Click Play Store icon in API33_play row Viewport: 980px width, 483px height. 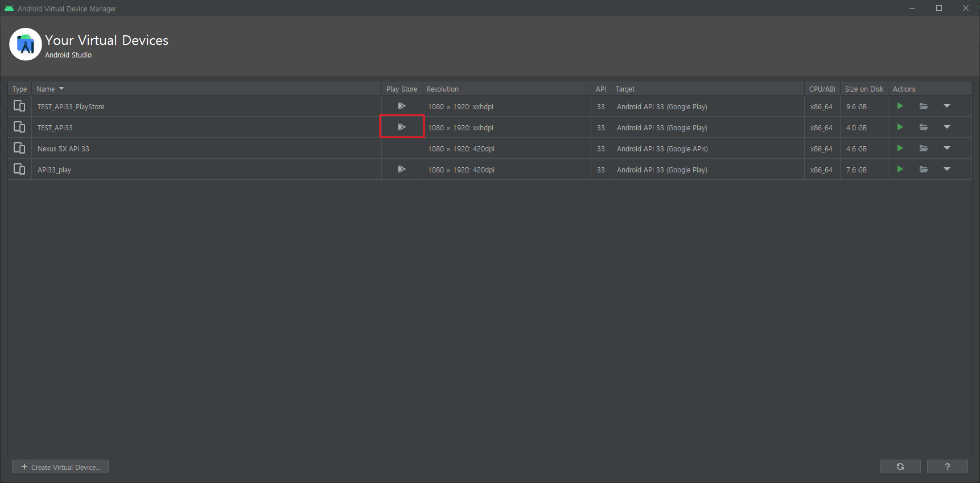(402, 170)
